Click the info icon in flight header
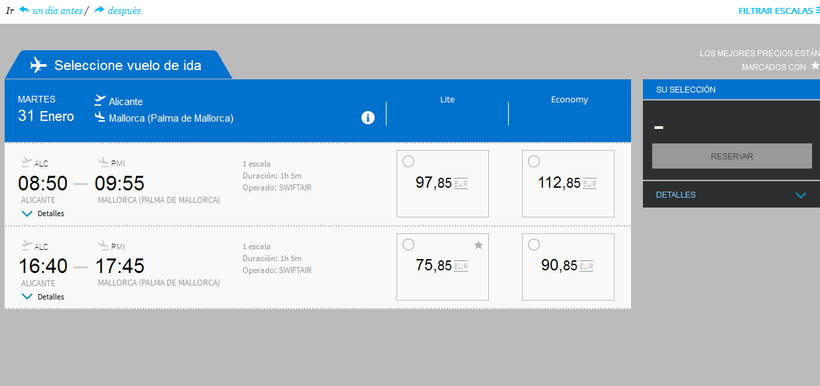The image size is (820, 386). pos(368,118)
